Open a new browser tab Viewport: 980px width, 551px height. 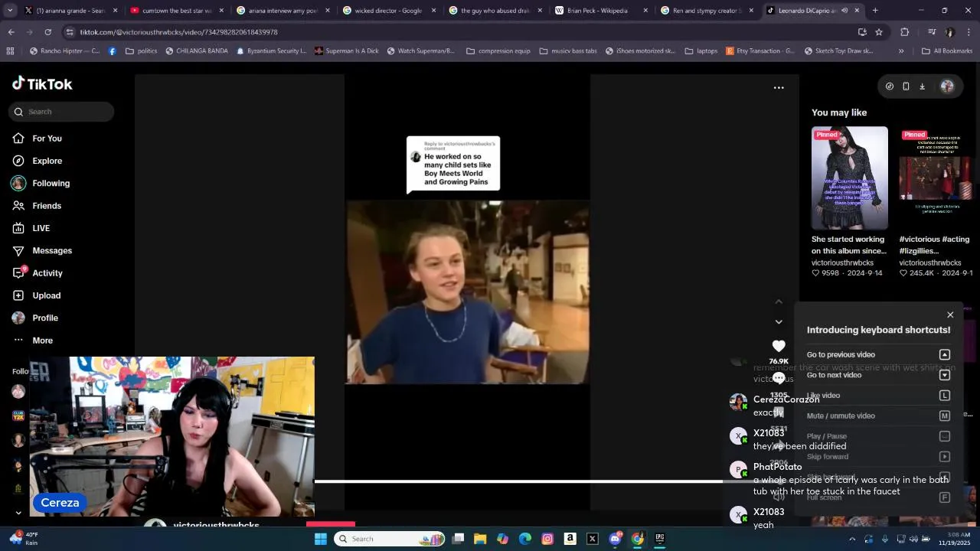[875, 11]
